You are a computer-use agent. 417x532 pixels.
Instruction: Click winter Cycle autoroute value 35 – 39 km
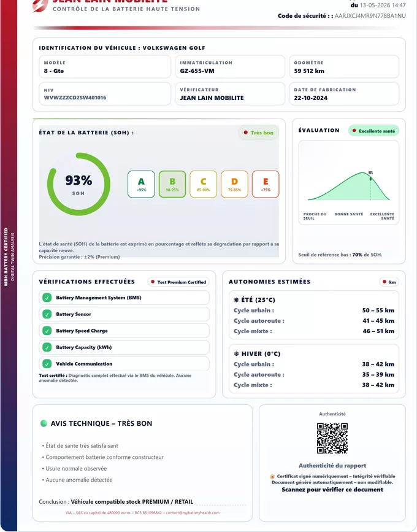(378, 374)
